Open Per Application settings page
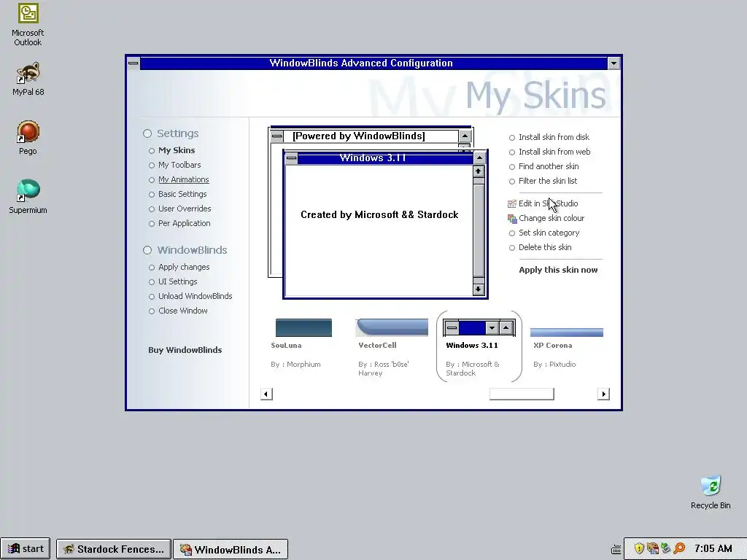The width and height of the screenshot is (747, 560). tap(184, 223)
